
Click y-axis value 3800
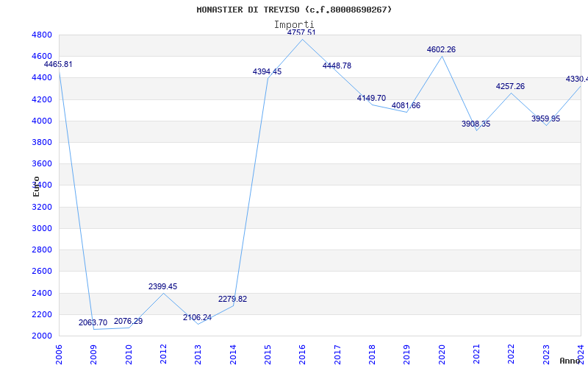(43, 142)
